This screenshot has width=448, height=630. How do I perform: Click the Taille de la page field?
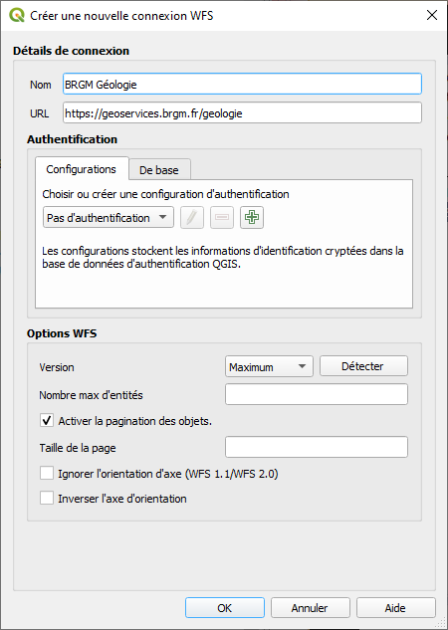(316, 447)
